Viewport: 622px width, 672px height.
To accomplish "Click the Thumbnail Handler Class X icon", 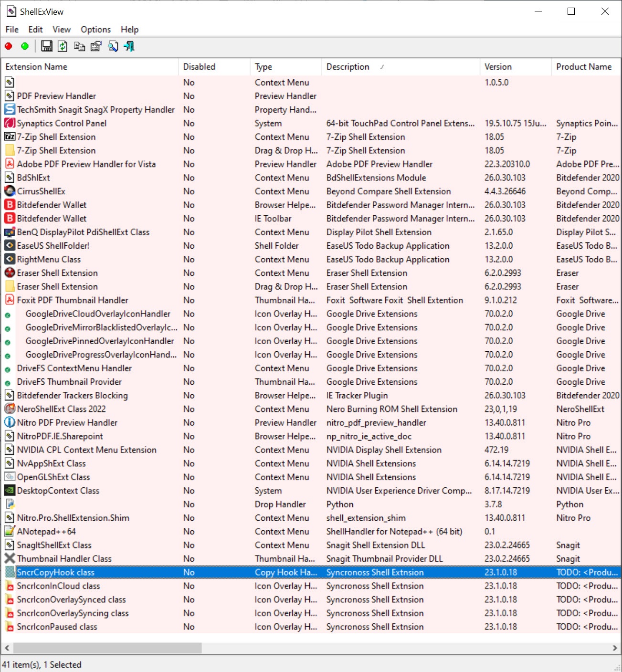I will point(10,558).
